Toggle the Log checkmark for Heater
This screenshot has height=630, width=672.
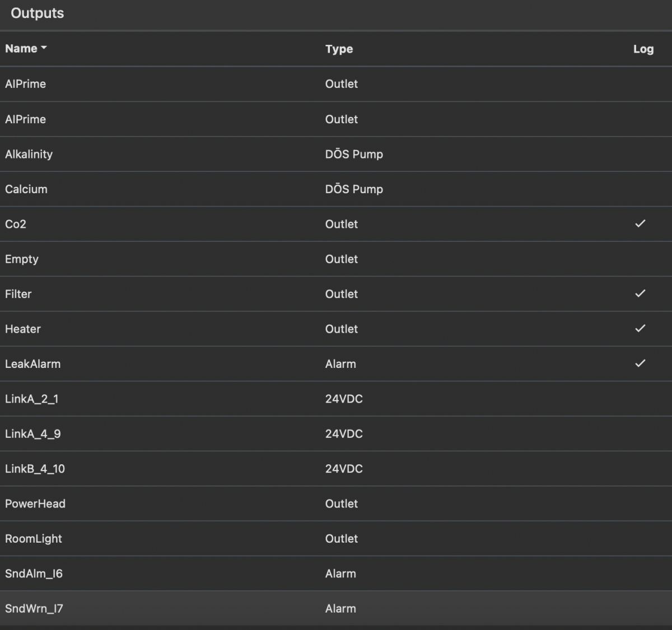[640, 328]
